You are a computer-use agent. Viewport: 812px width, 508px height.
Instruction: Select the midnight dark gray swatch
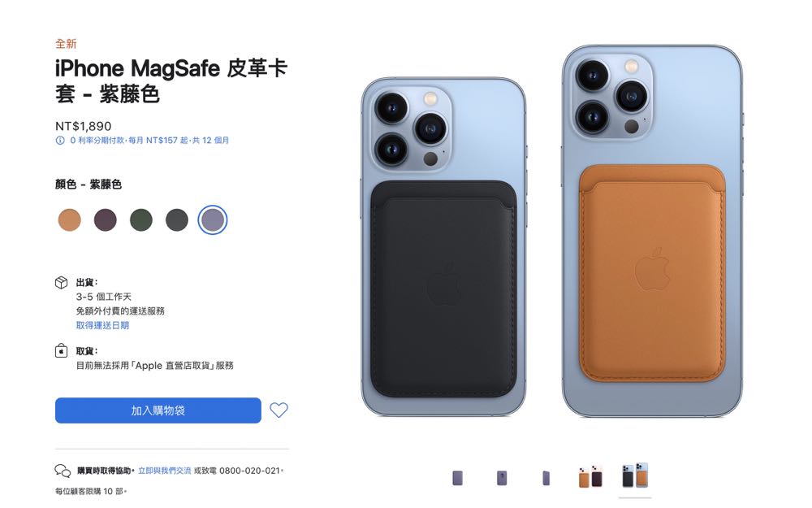(x=176, y=219)
